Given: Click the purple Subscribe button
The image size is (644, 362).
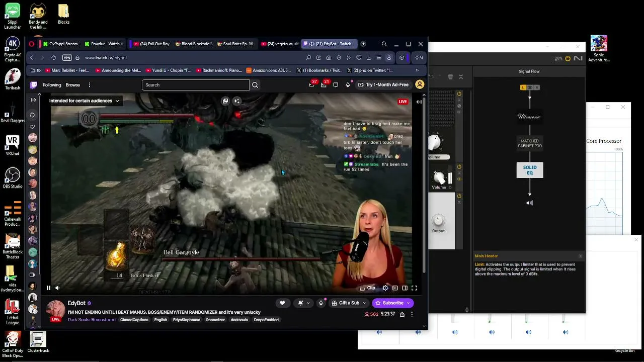Looking at the screenshot, I should [x=392, y=303].
